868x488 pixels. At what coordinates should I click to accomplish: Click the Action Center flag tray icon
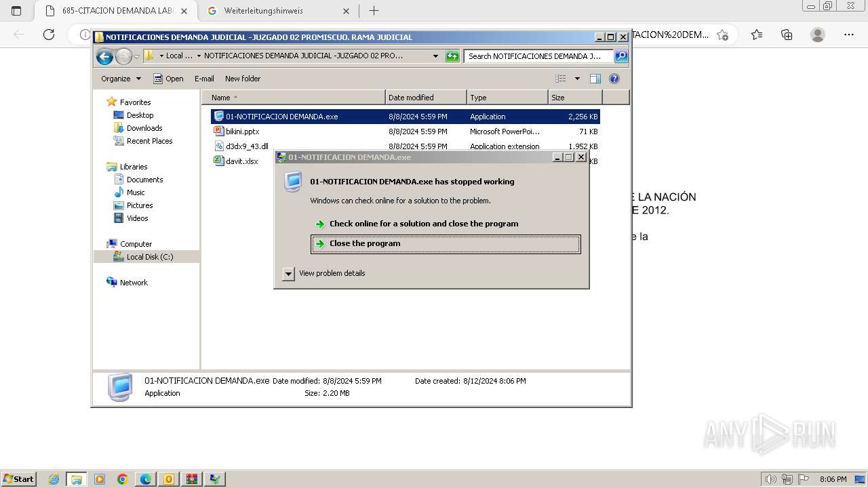pyautogui.click(x=804, y=479)
